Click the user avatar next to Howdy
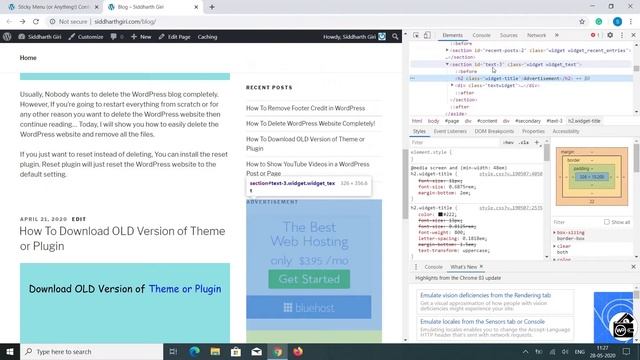The height and width of the screenshot is (360, 640). click(x=382, y=37)
